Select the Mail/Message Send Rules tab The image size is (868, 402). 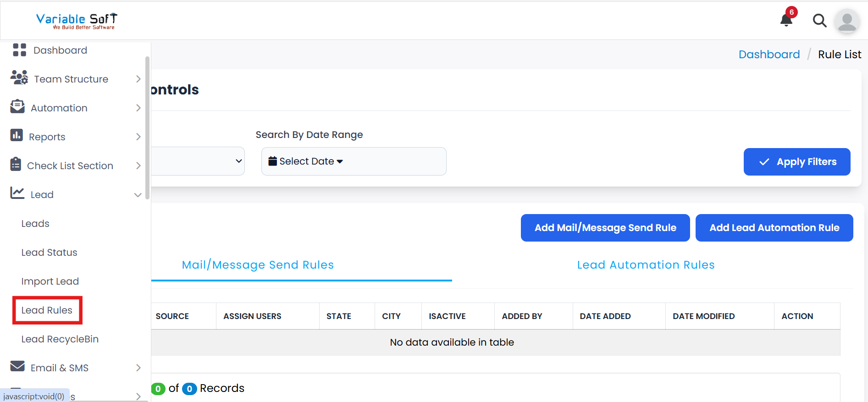(258, 265)
